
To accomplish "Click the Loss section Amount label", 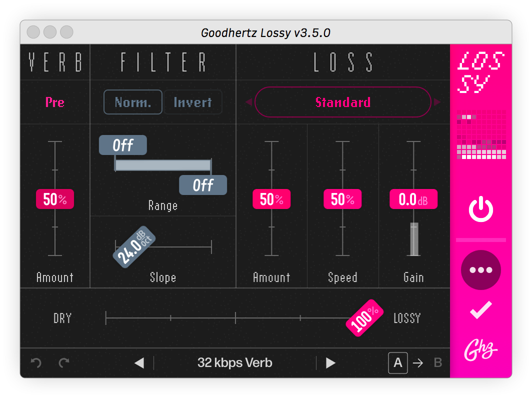I will point(271,277).
